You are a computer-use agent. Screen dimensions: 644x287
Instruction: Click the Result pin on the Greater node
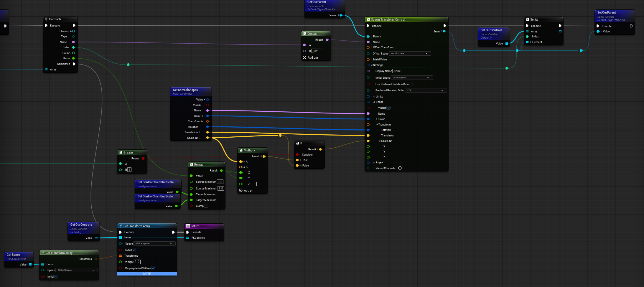click(x=143, y=159)
